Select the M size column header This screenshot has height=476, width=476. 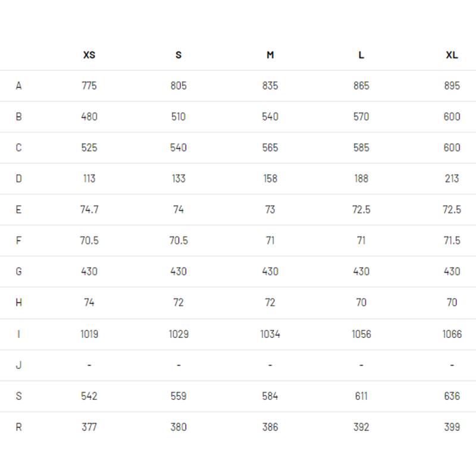pyautogui.click(x=270, y=55)
